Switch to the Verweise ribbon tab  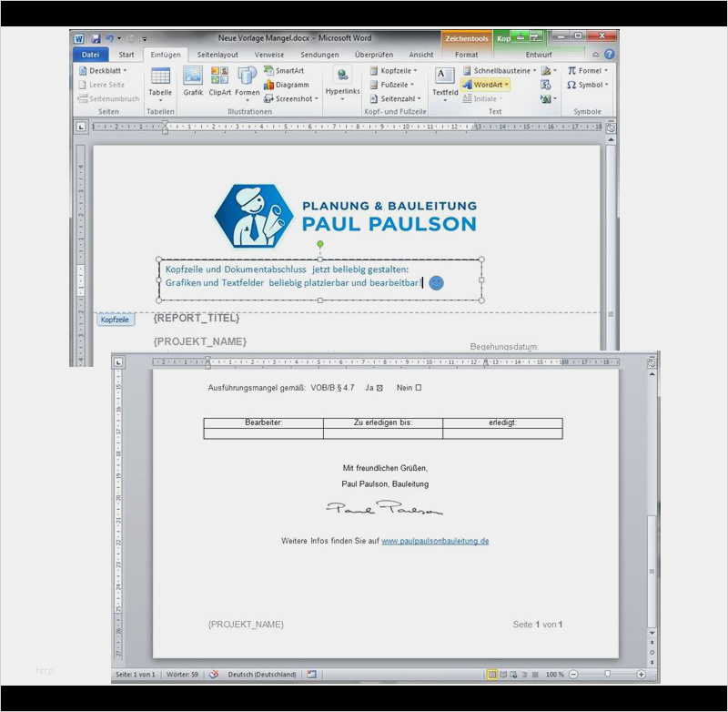tap(269, 55)
